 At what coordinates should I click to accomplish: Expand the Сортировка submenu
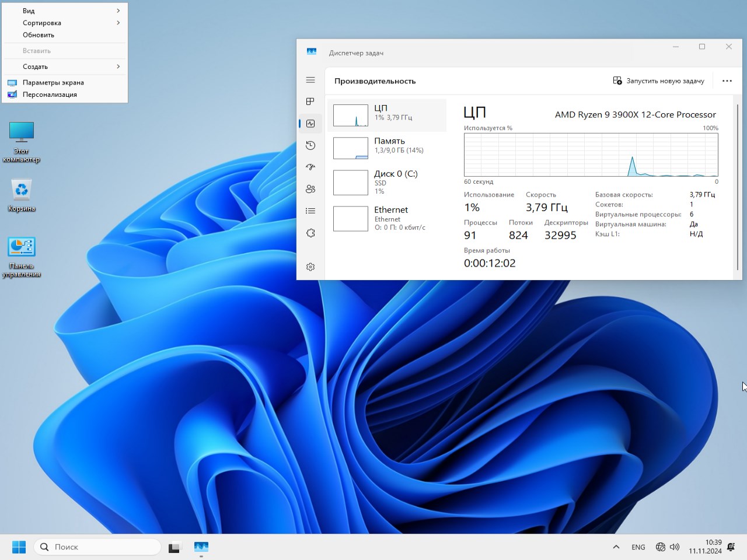(65, 23)
